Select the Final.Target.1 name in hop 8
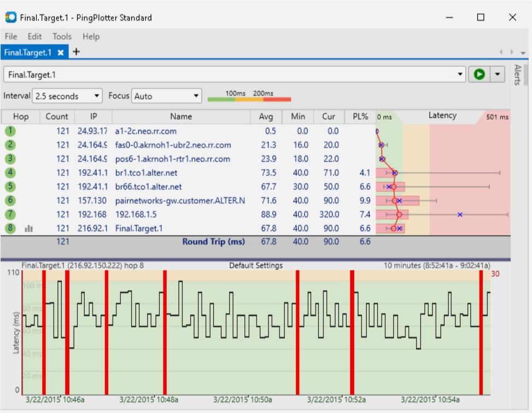 [x=139, y=229]
